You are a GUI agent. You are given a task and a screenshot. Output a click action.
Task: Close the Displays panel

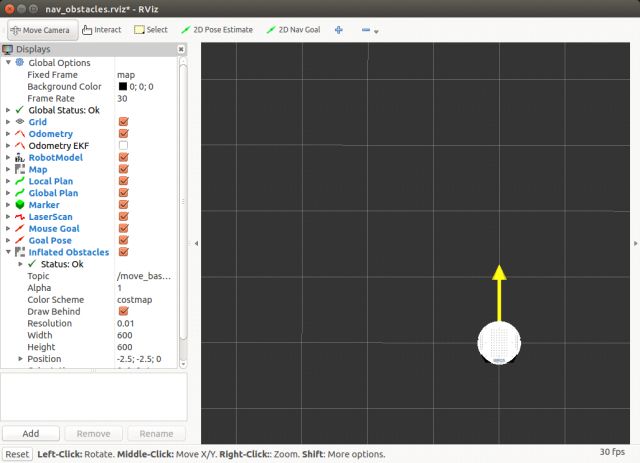click(x=181, y=48)
